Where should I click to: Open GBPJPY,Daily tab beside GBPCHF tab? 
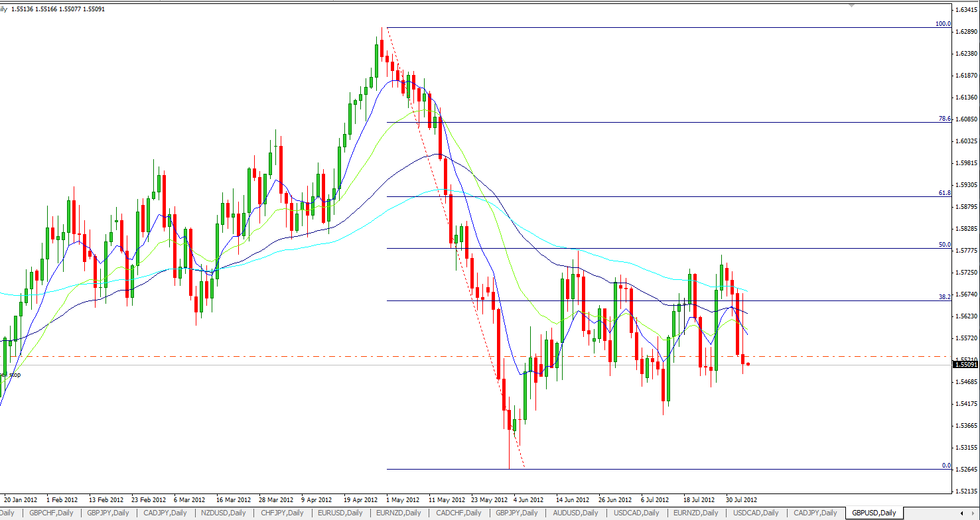pyautogui.click(x=107, y=513)
